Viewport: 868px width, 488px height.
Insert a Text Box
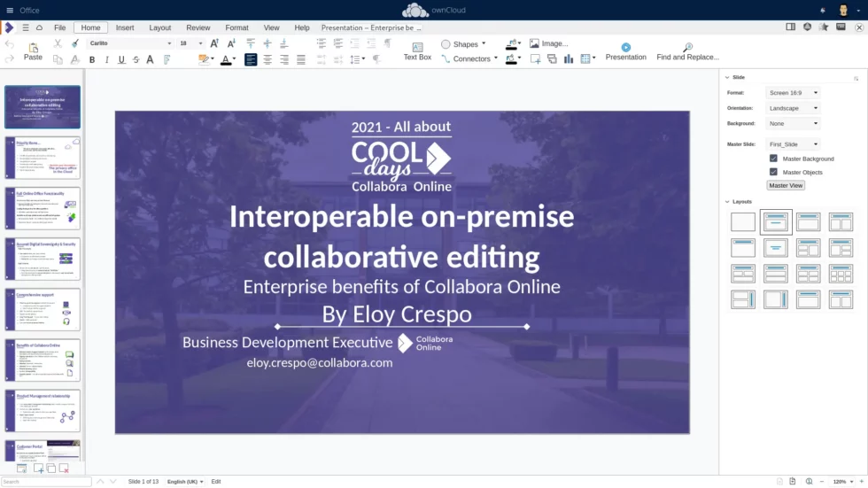click(417, 51)
